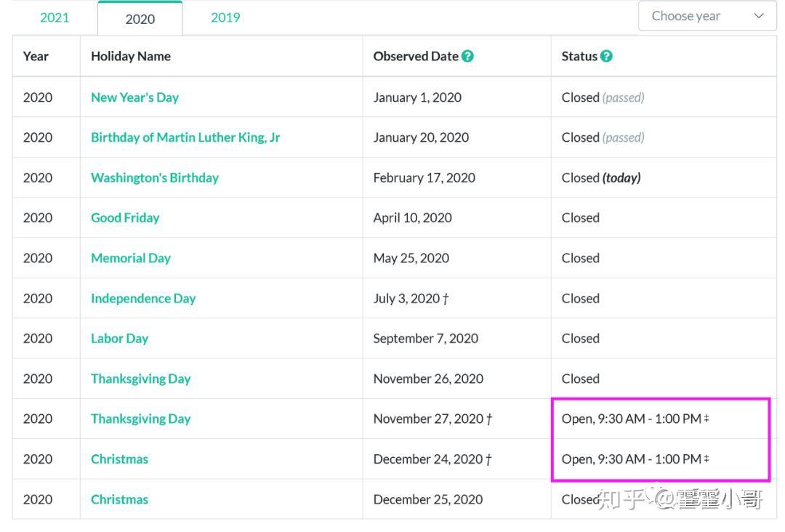This screenshot has width=785, height=532.
Task: Open Thanksgiving Day link for November 26
Action: click(140, 379)
